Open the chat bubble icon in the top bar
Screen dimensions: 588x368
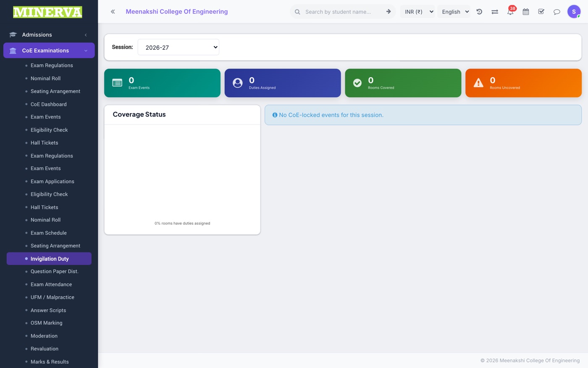click(557, 12)
